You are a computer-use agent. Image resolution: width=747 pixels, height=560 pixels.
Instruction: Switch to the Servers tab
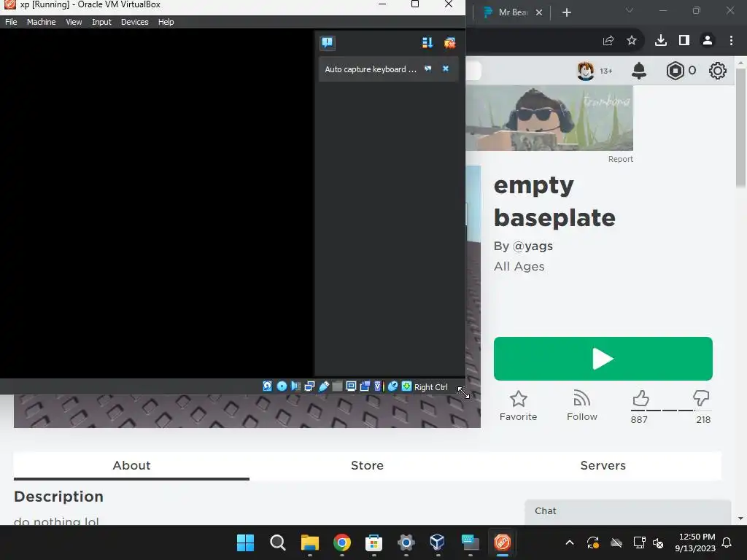pos(603,465)
